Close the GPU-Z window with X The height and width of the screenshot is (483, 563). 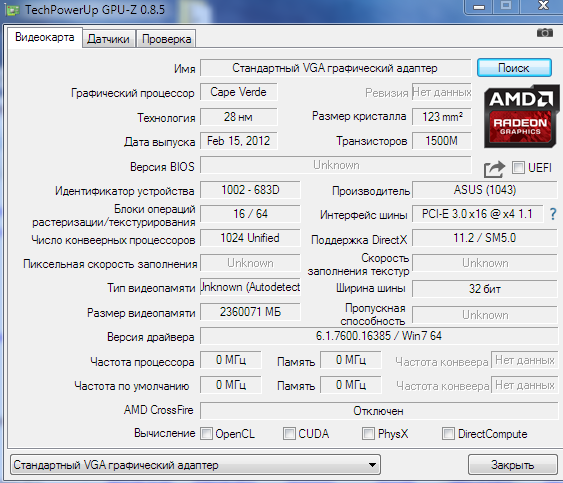point(542,6)
